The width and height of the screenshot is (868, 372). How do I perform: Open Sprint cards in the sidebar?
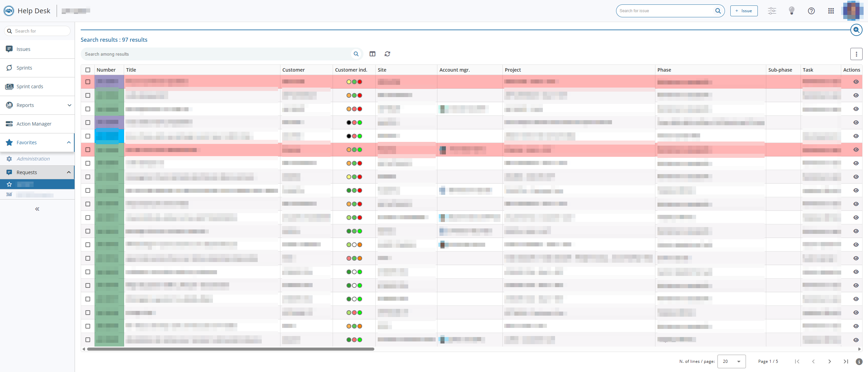click(x=30, y=87)
